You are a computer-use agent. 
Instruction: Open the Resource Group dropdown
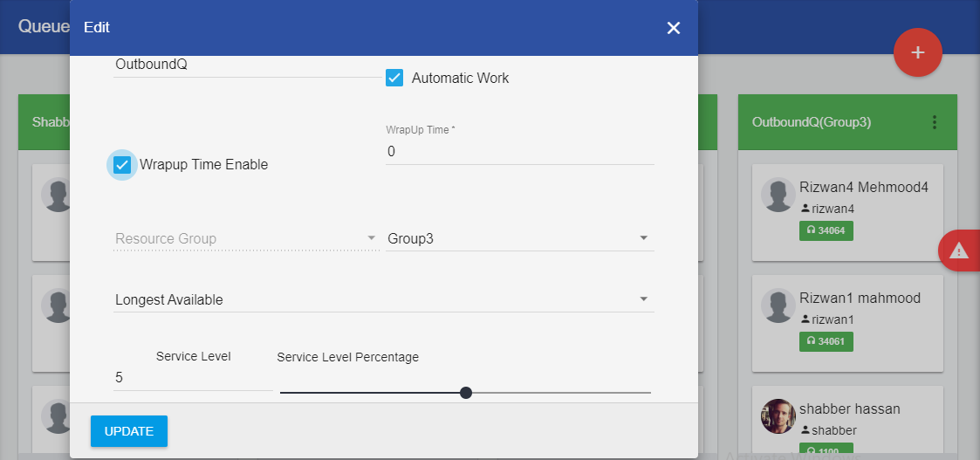click(x=244, y=238)
